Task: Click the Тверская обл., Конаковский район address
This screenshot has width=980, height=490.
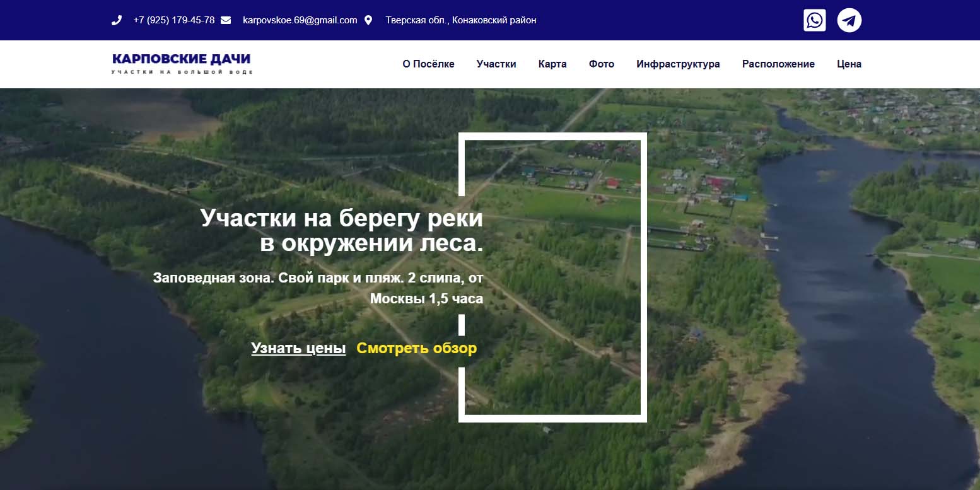Action: click(x=460, y=20)
